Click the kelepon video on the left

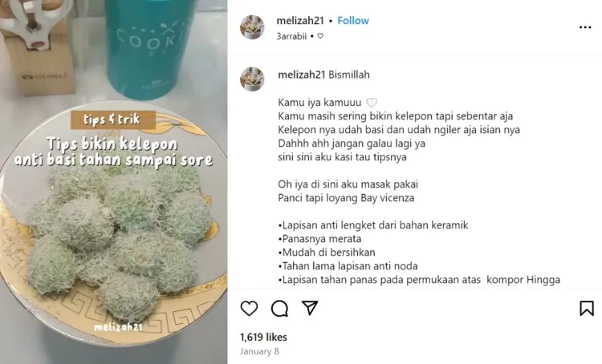coord(114,182)
